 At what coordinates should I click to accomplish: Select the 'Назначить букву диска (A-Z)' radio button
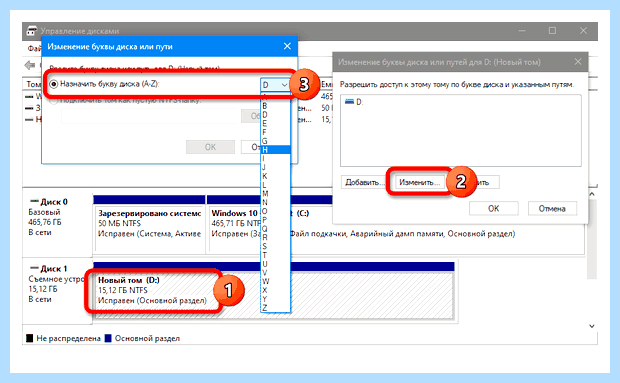[54, 84]
